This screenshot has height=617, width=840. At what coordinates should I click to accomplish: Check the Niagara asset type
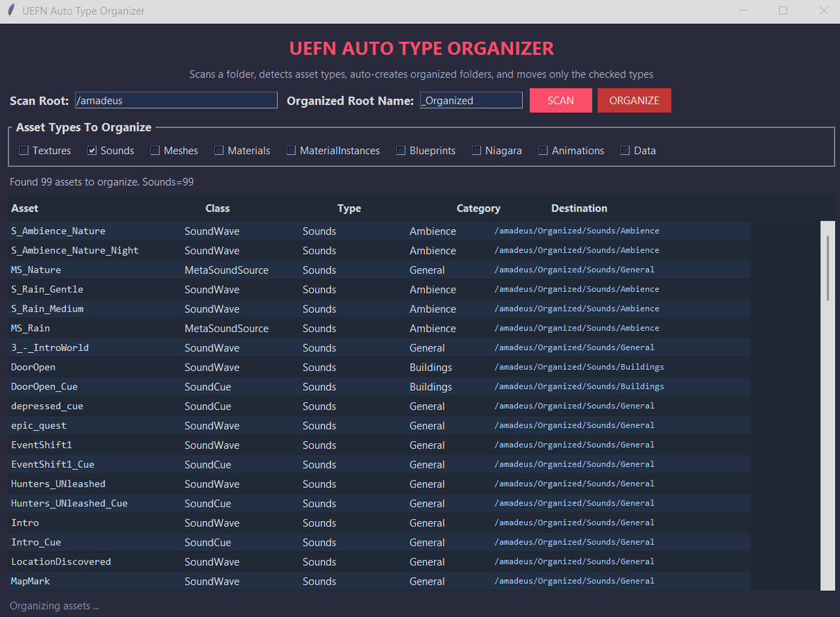(x=477, y=151)
